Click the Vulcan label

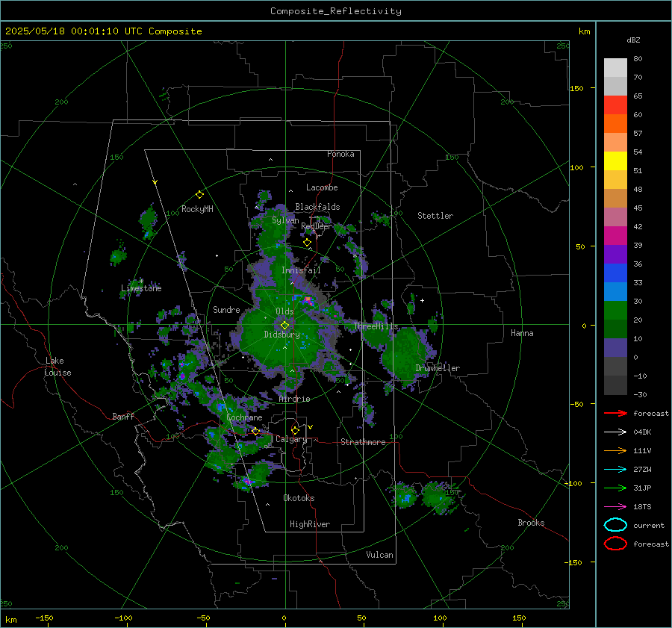379,555
